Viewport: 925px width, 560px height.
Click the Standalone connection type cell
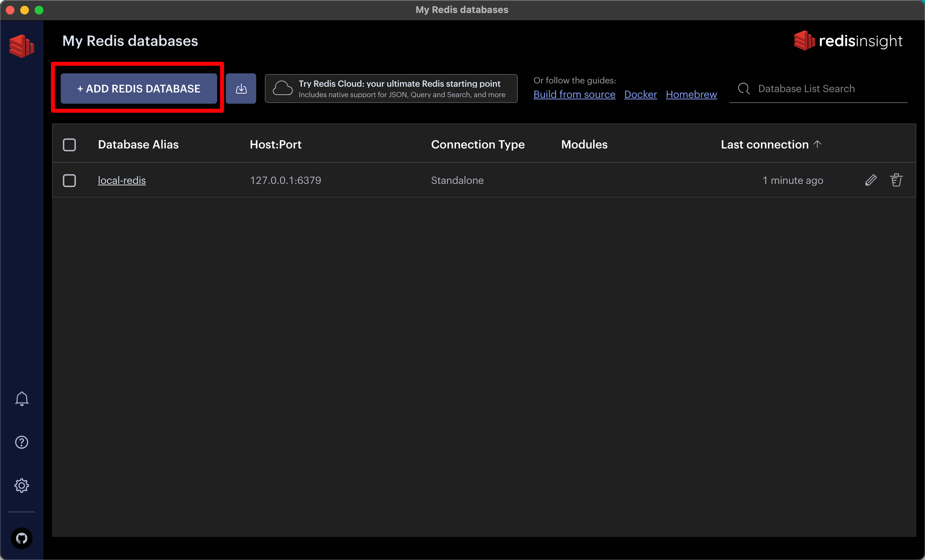pyautogui.click(x=457, y=181)
